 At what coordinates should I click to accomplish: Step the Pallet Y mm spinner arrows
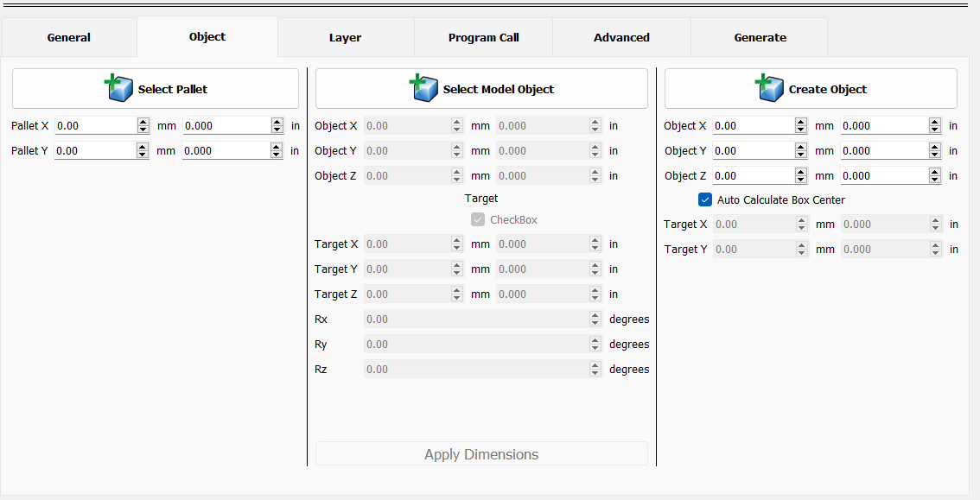point(143,151)
